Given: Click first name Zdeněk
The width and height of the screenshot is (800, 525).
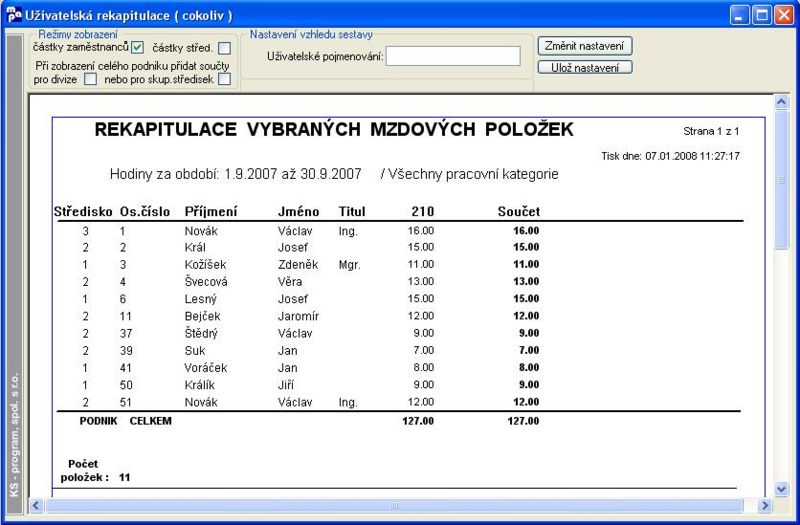Looking at the screenshot, I should click(x=298, y=265).
